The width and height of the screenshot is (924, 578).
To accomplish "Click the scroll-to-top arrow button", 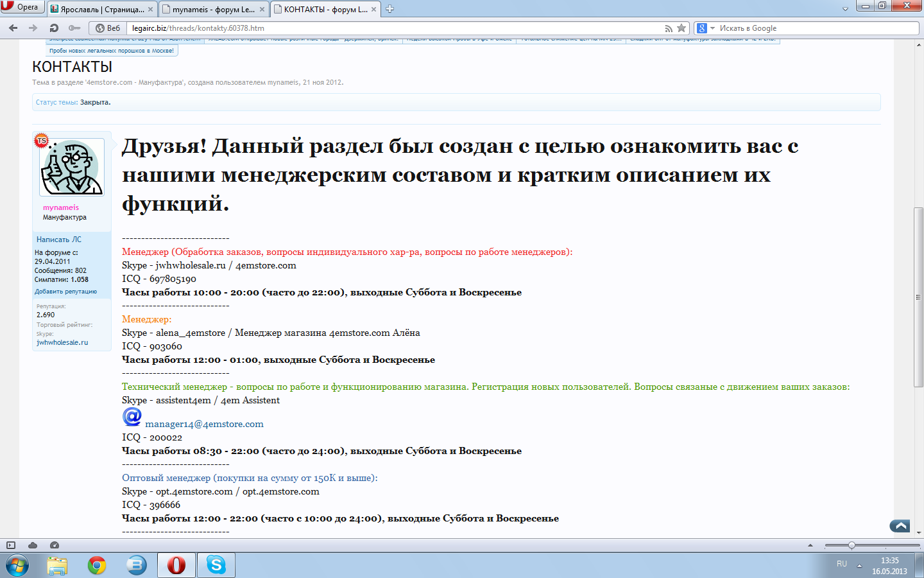I will point(900,526).
